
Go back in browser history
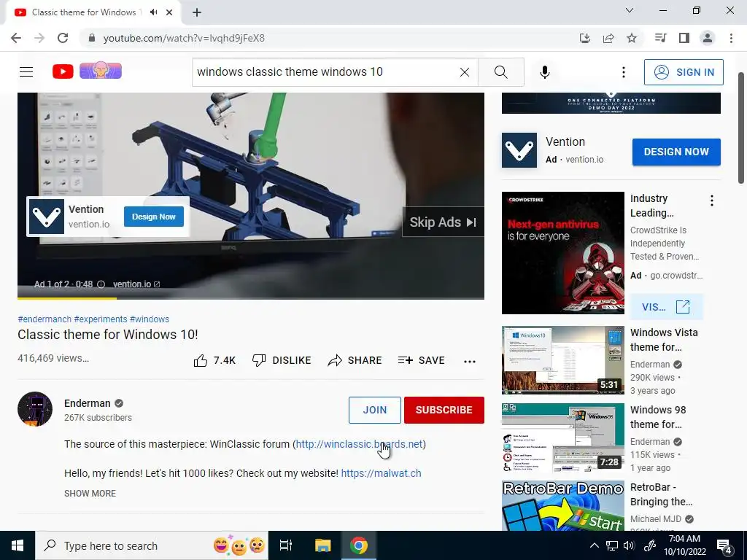[16, 38]
